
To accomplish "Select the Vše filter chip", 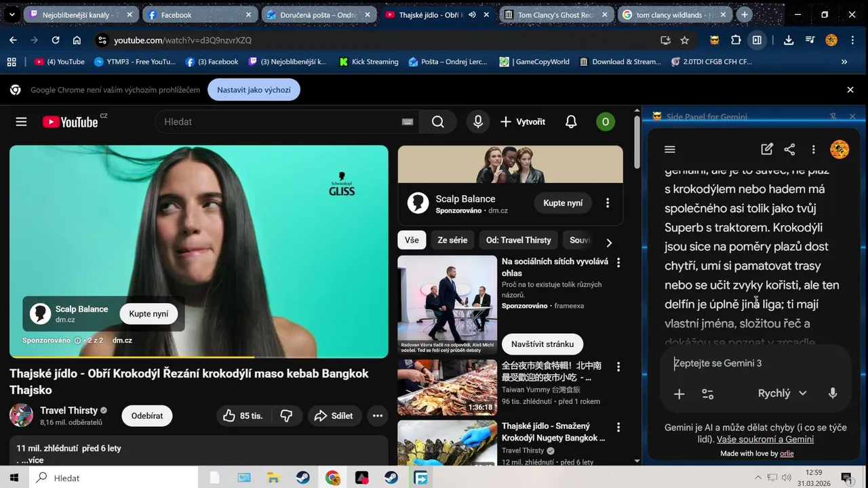I will 412,240.
